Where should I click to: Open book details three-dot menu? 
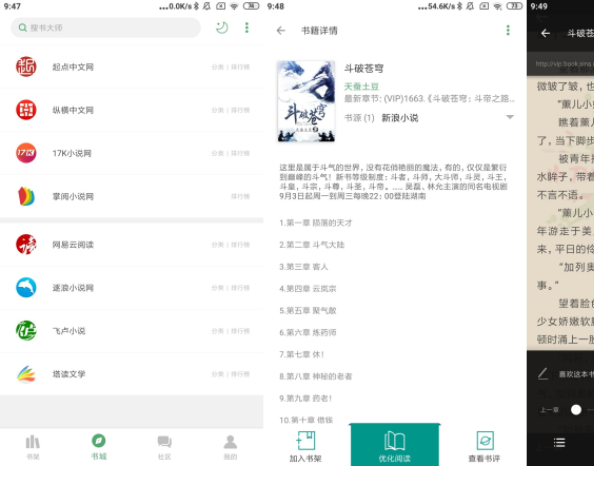point(508,30)
